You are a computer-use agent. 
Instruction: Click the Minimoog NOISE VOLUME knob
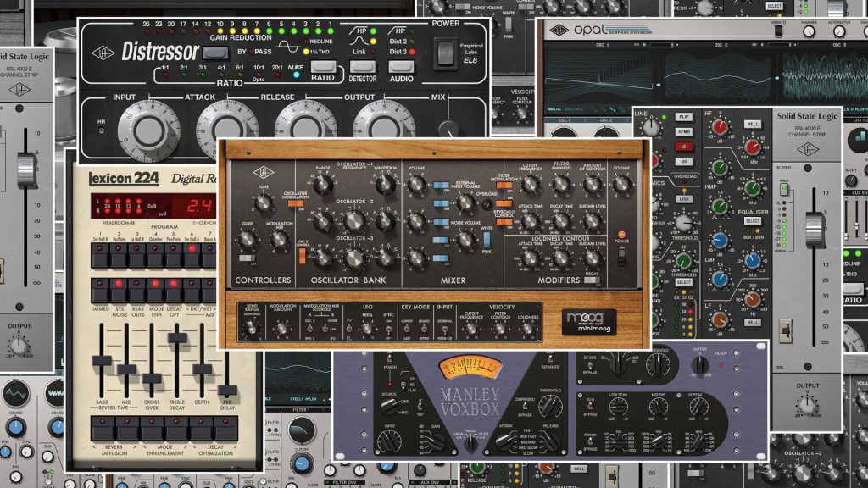pyautogui.click(x=465, y=240)
